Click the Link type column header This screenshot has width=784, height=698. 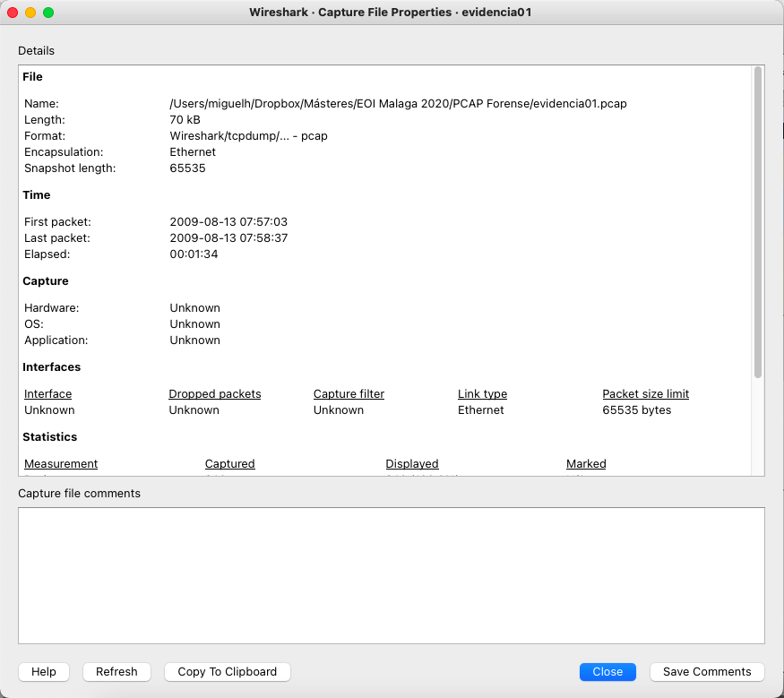[x=482, y=394]
